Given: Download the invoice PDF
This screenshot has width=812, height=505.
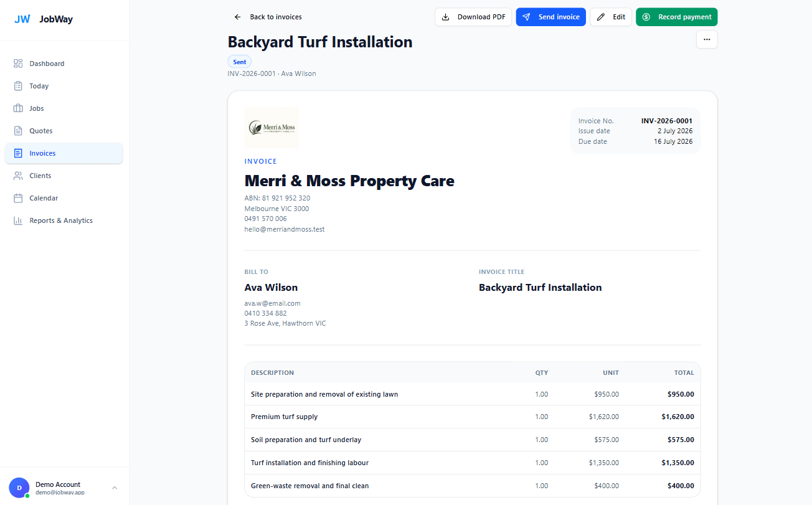Looking at the screenshot, I should 473,17.
